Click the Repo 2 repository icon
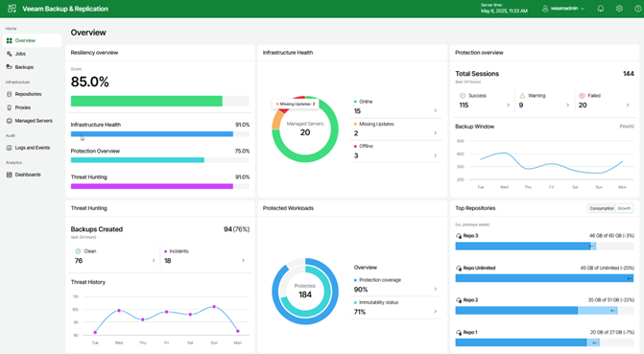Viewport: 644px width, 354px height. click(x=459, y=300)
